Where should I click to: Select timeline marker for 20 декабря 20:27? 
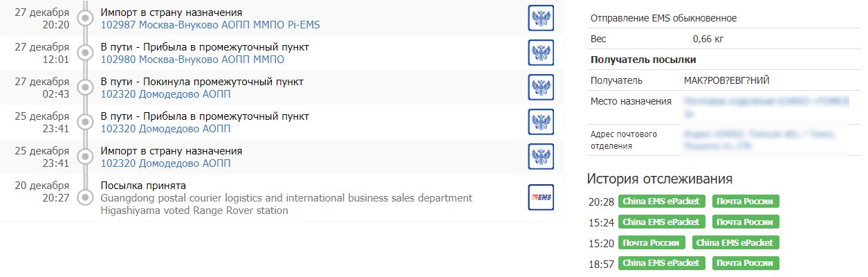pyautogui.click(x=86, y=197)
